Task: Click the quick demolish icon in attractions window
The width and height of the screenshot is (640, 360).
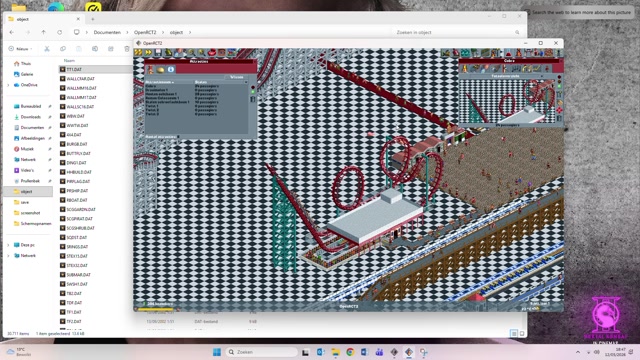Action: coord(253,99)
